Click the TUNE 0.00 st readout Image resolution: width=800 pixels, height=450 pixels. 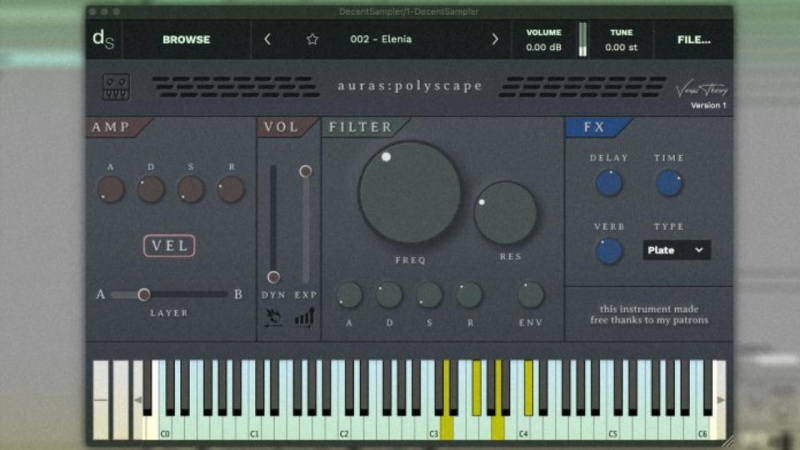coord(621,40)
